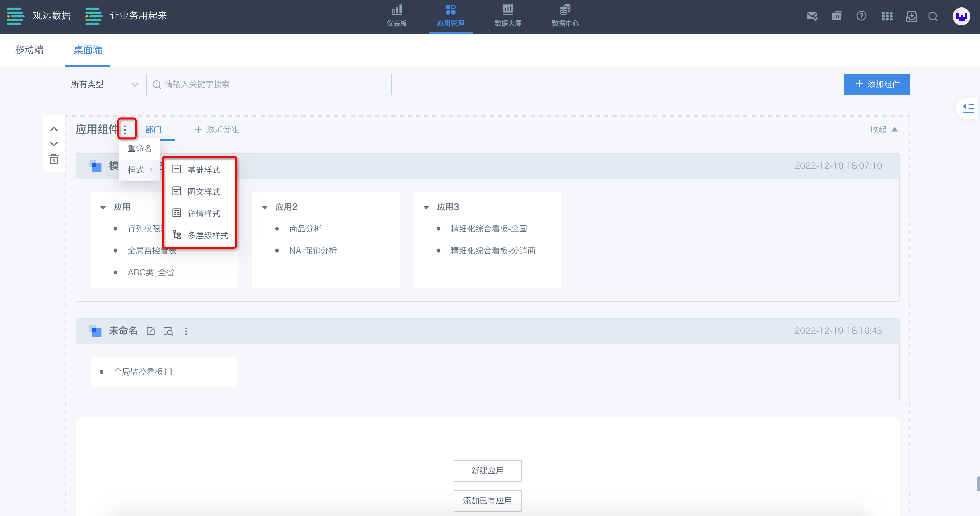The width and height of the screenshot is (980, 516).
Task: Click 添加分组 to add a group
Action: pyautogui.click(x=217, y=130)
